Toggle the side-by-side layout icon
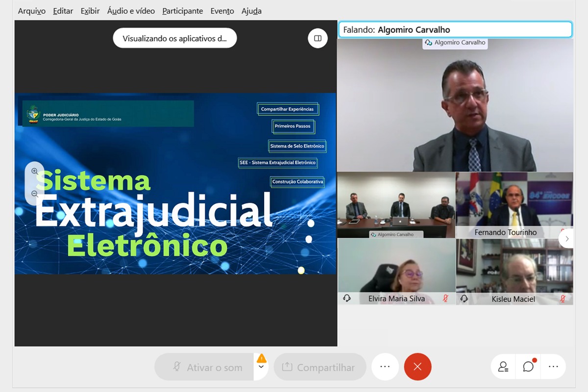Image resolution: width=588 pixels, height=392 pixels. [318, 38]
